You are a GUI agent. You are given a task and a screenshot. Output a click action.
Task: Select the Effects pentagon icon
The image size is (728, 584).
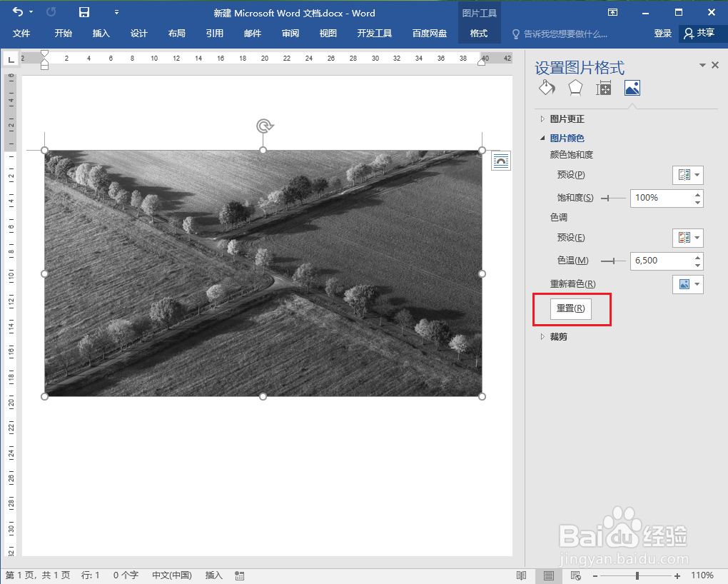pos(575,88)
